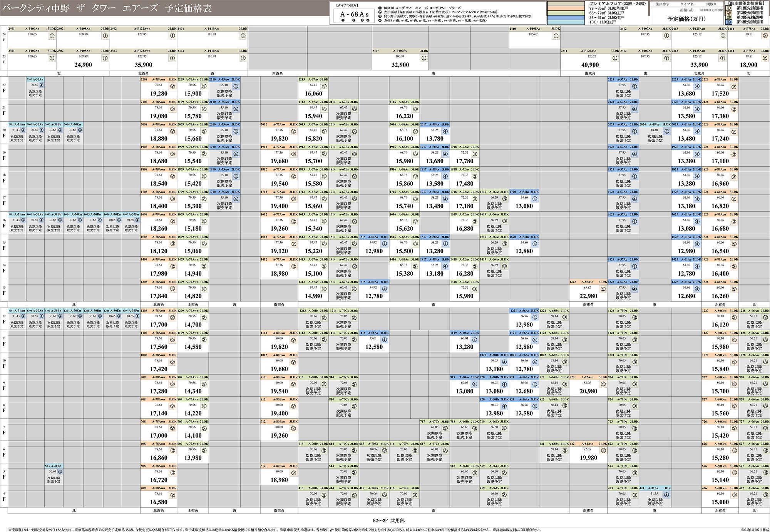Screen dimensions: 770x532
Task: Click the '2024 A-48Ae 1LDK' unit header
Action: tap(655, 124)
